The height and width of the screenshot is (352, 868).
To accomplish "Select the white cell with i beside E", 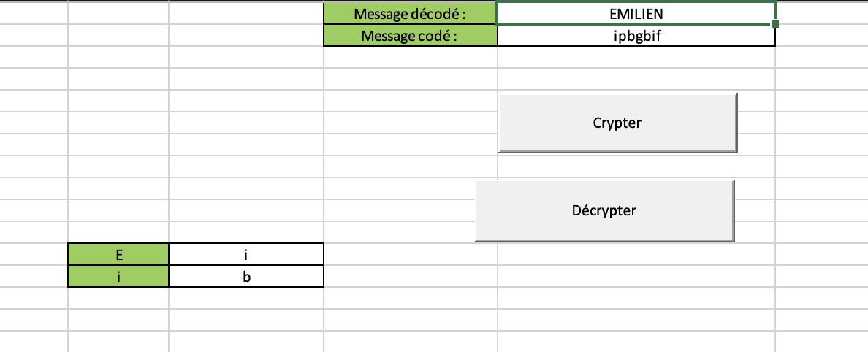I will pyautogui.click(x=246, y=254).
